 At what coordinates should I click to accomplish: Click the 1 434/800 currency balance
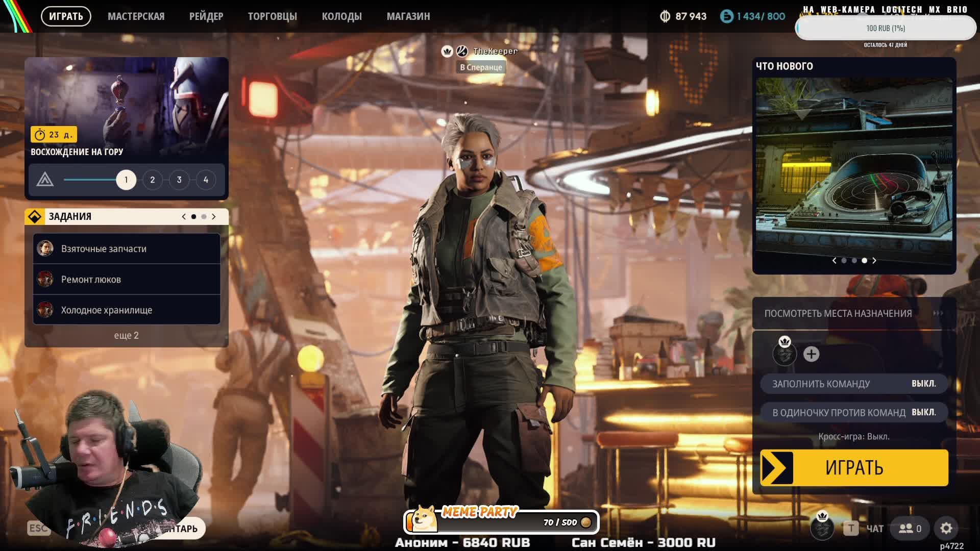[761, 16]
